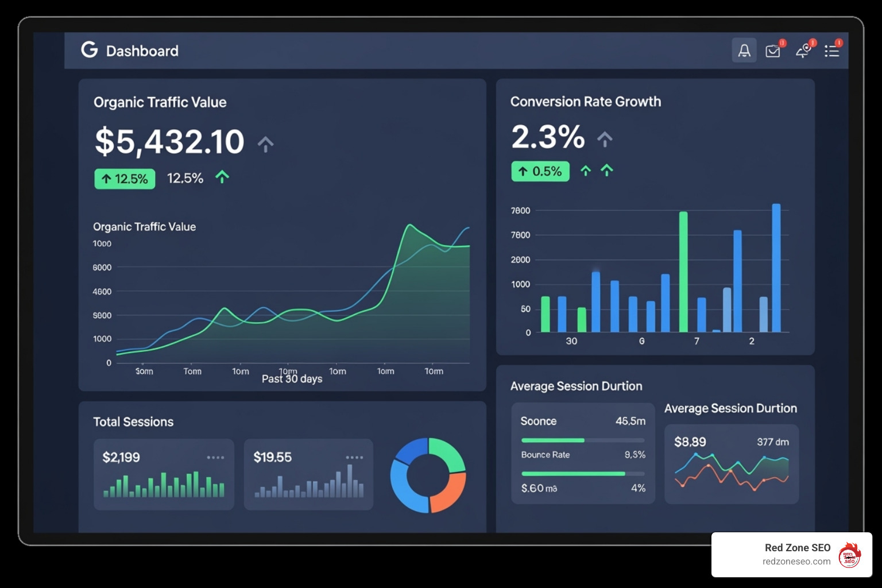
Task: Open the mail inbox icon
Action: [773, 51]
